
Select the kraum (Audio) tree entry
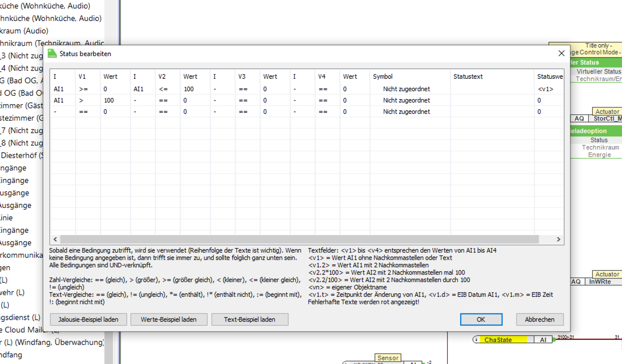[x=24, y=31]
